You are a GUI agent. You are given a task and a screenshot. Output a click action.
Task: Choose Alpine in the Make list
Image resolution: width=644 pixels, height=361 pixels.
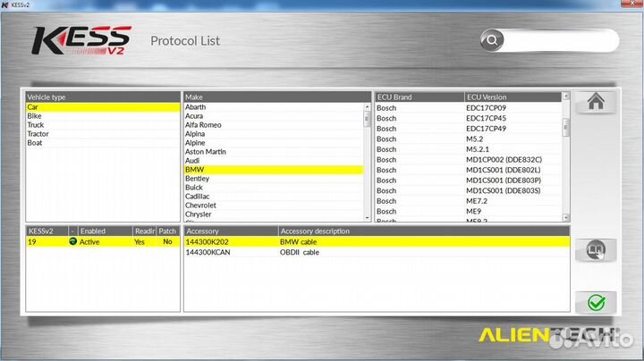[274, 143]
